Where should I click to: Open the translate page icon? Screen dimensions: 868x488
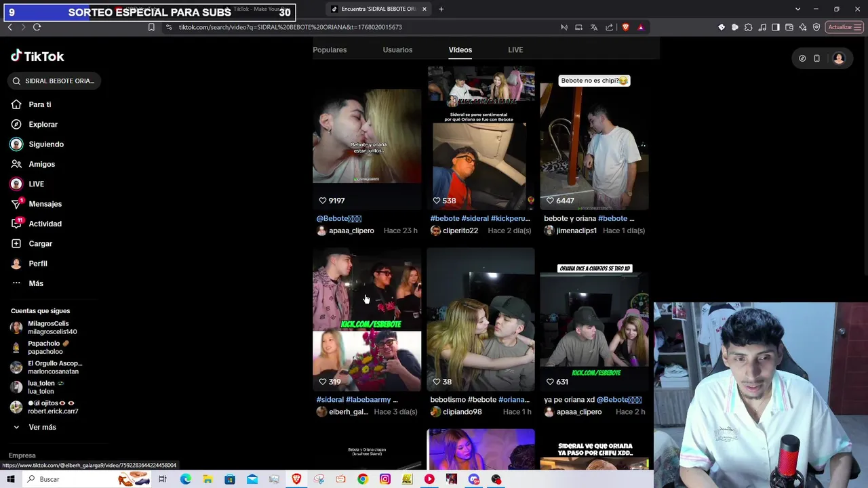point(594,27)
